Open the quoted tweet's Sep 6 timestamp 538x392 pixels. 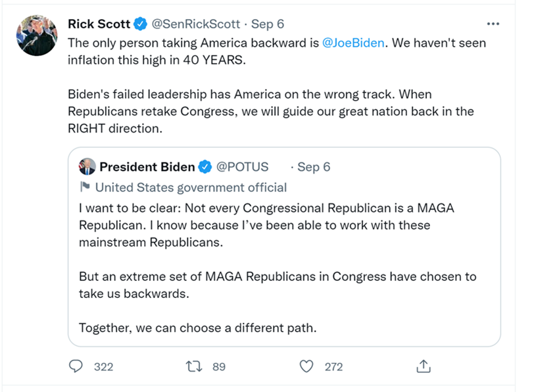pos(314,167)
